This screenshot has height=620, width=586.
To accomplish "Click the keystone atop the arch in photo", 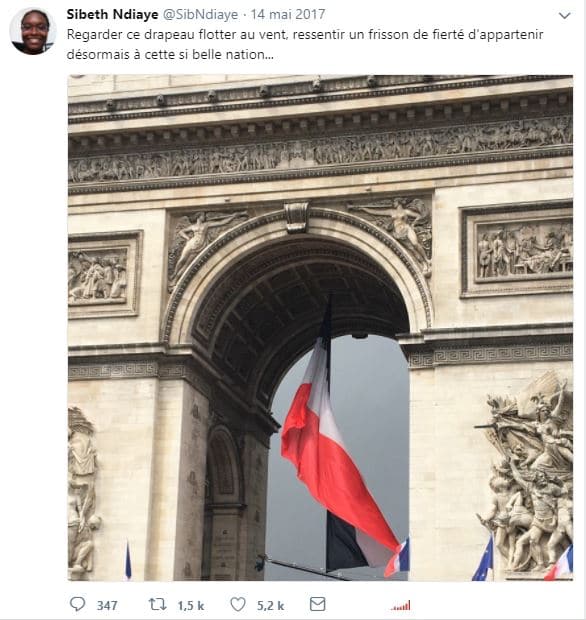I will [297, 217].
